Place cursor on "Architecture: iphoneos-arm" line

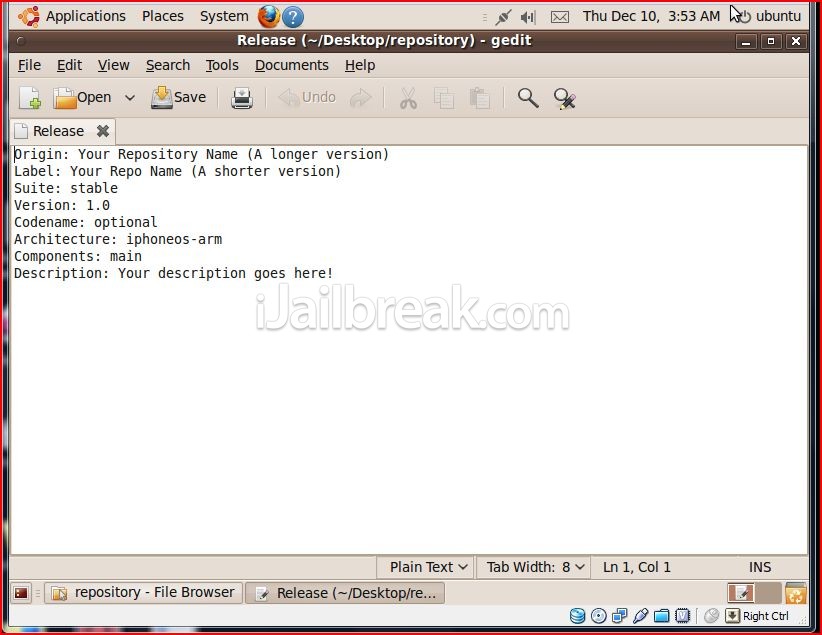pyautogui.click(x=118, y=240)
